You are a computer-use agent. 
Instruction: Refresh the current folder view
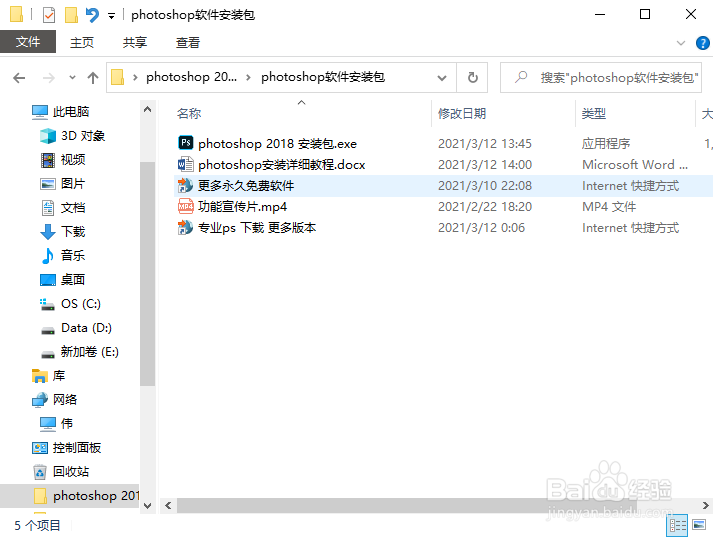click(x=472, y=78)
